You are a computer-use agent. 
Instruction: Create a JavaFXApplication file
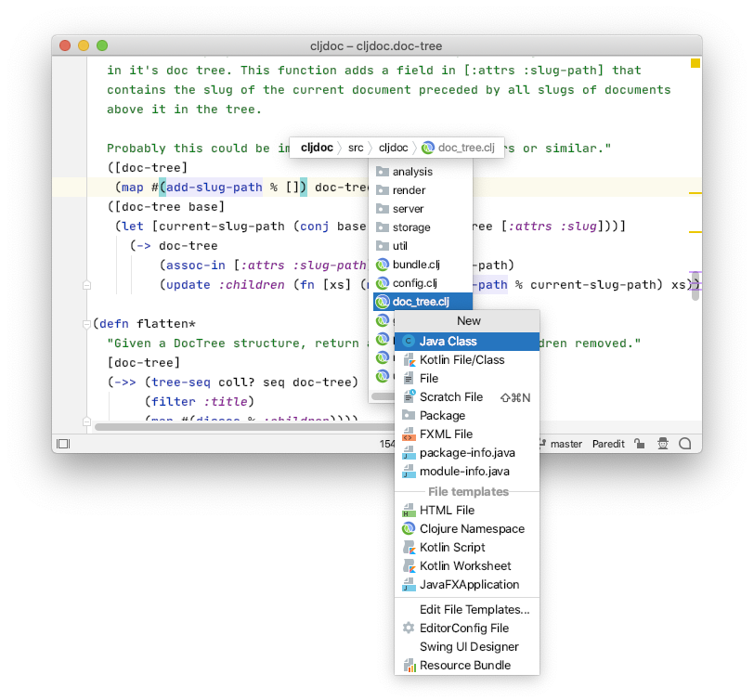coord(466,585)
